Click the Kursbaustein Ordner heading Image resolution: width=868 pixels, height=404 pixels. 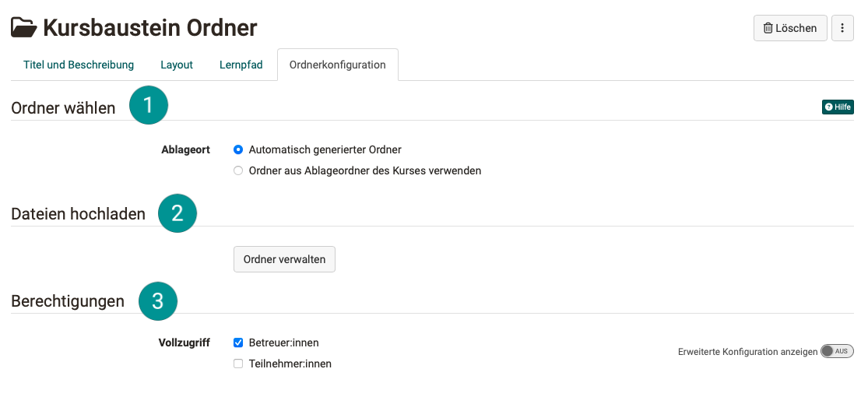(x=149, y=28)
